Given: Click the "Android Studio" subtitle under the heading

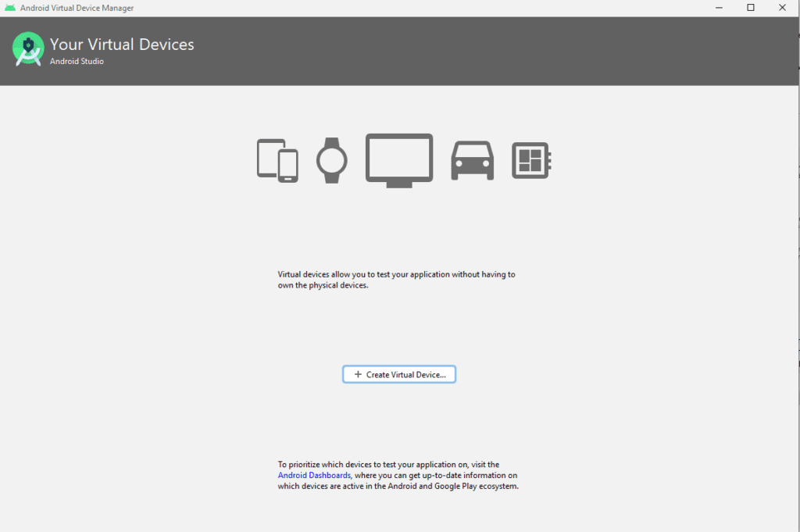Looking at the screenshot, I should pyautogui.click(x=77, y=62).
